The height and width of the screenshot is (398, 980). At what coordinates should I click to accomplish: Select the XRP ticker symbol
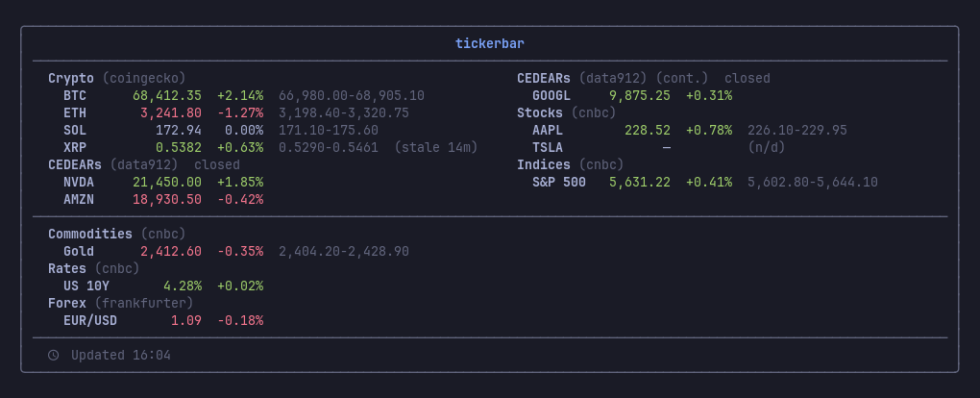coord(75,148)
